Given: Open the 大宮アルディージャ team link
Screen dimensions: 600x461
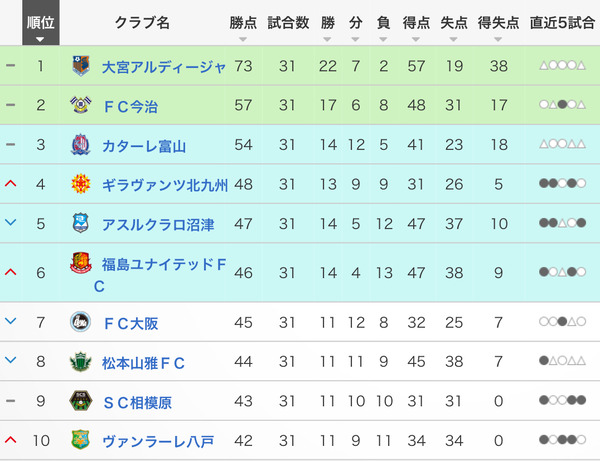Looking at the screenshot, I should click(x=164, y=67).
